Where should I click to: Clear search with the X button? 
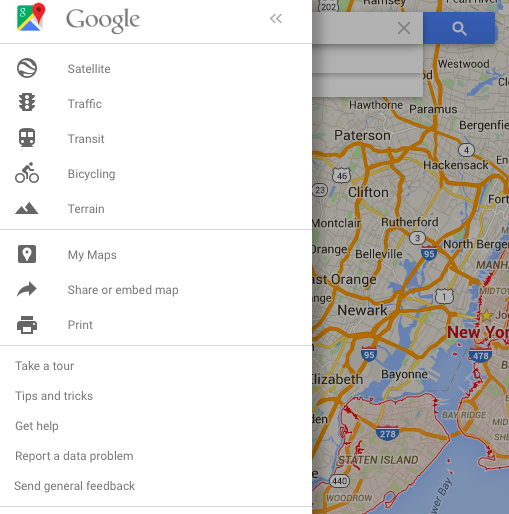(404, 28)
